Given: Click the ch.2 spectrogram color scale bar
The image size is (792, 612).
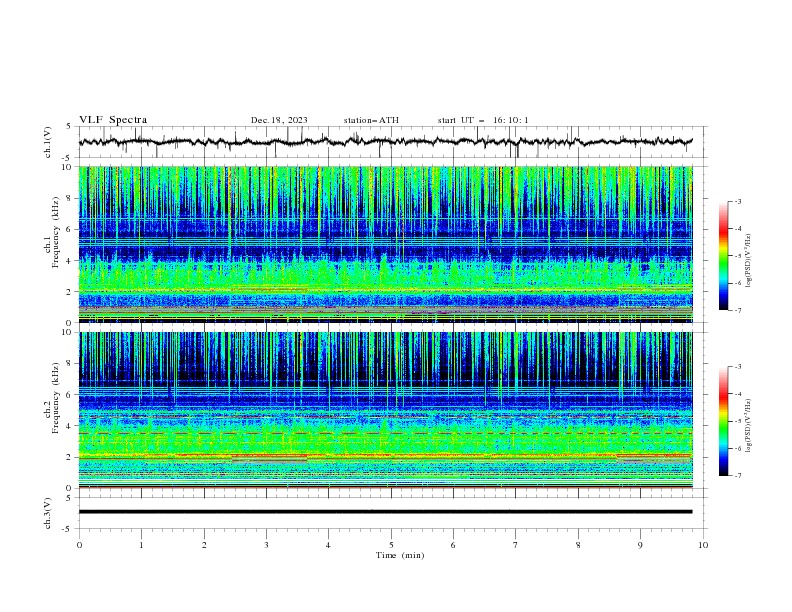Looking at the screenshot, I should click(x=723, y=421).
